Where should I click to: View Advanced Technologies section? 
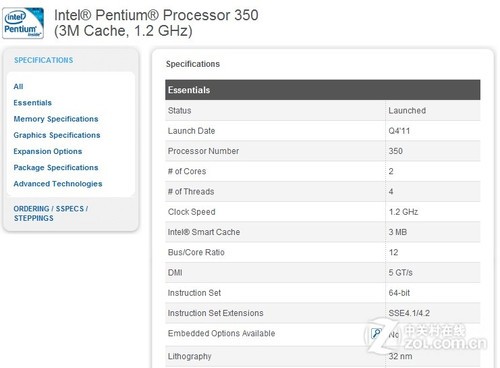[x=58, y=184]
